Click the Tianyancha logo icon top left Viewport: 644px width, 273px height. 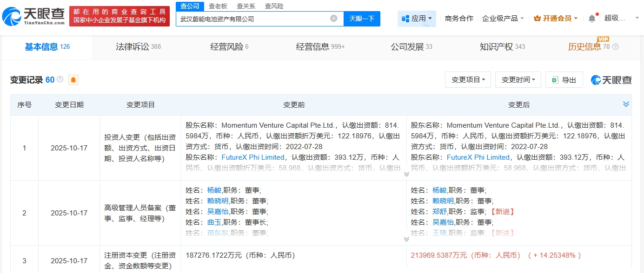coord(12,14)
